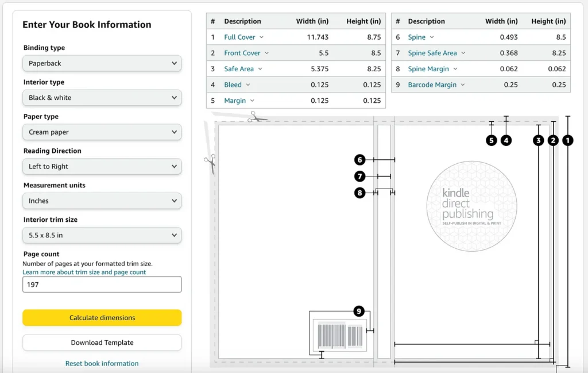Click diagram marker number 6 for spine
This screenshot has height=373, width=588.
(x=359, y=160)
